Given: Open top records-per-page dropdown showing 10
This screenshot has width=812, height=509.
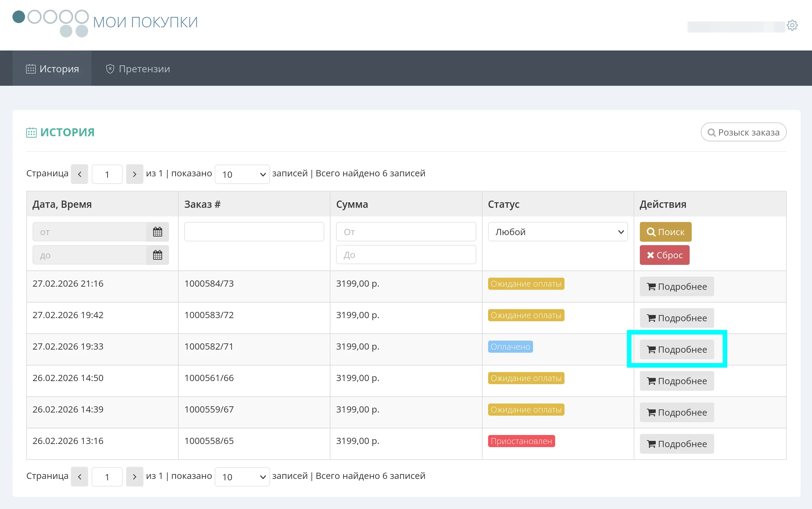Looking at the screenshot, I should [x=242, y=174].
